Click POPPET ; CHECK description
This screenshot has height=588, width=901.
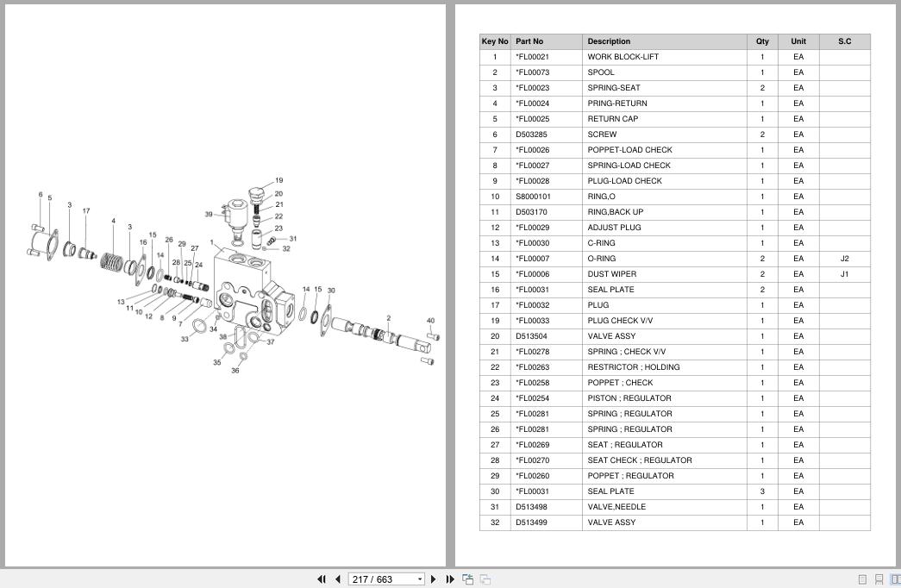click(620, 383)
